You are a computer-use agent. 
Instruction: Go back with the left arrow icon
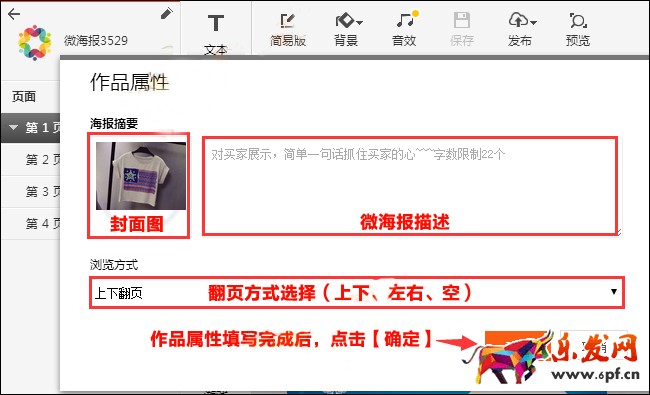[14, 14]
